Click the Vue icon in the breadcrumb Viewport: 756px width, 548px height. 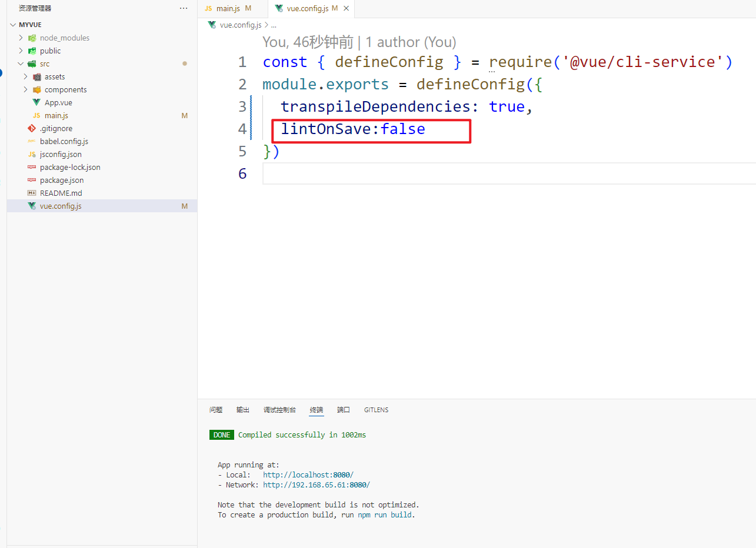(212, 25)
